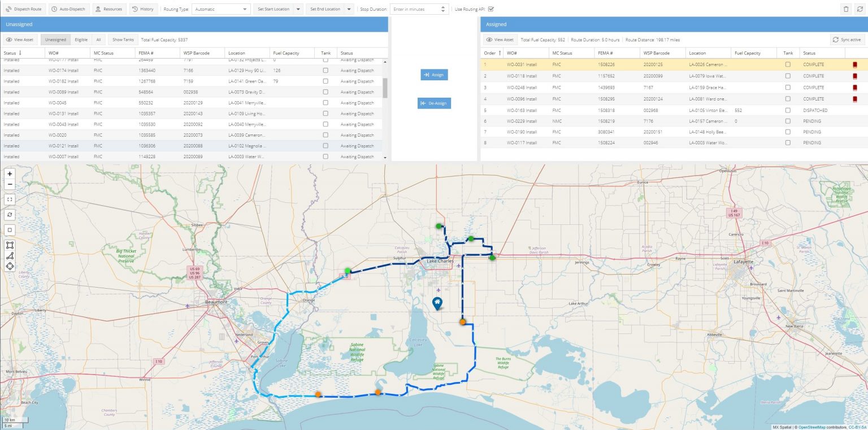The width and height of the screenshot is (868, 430).
Task: Click the Assign button
Action: (434, 75)
